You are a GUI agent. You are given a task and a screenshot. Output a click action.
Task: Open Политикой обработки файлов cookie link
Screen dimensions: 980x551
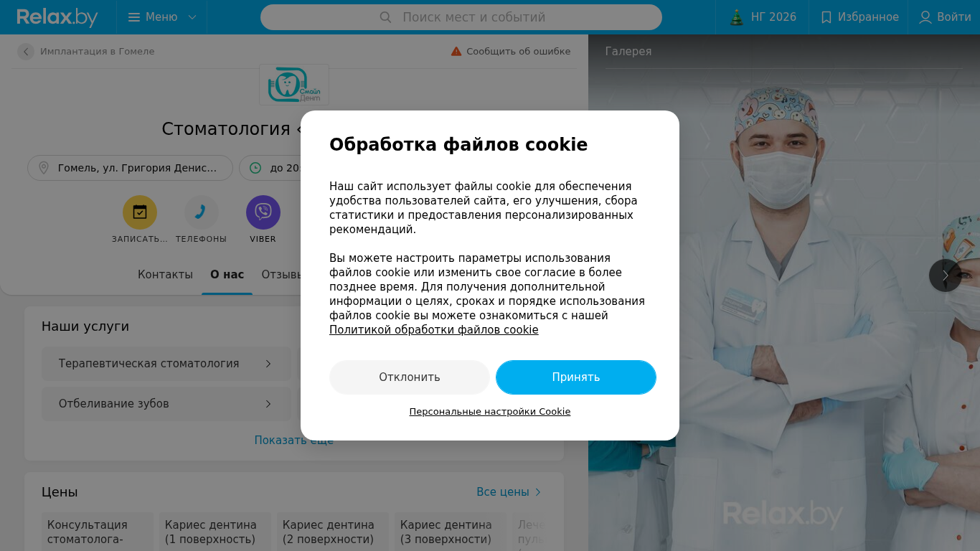[434, 330]
